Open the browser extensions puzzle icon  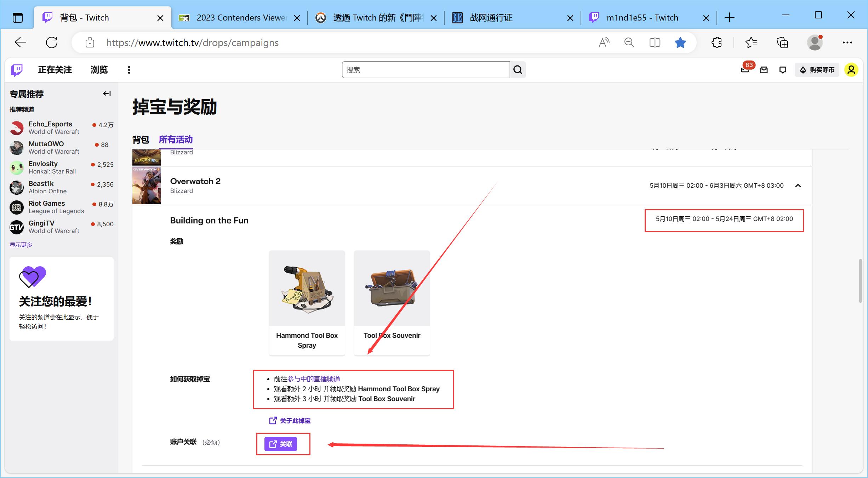click(x=716, y=42)
